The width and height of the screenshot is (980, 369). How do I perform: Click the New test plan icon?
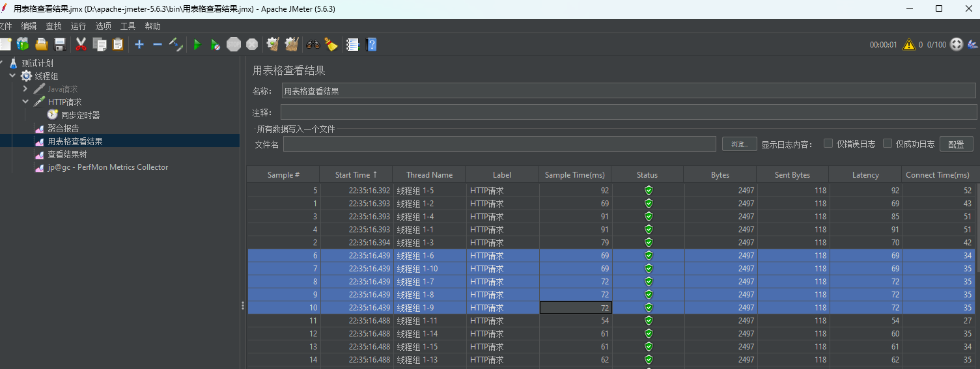coord(5,44)
